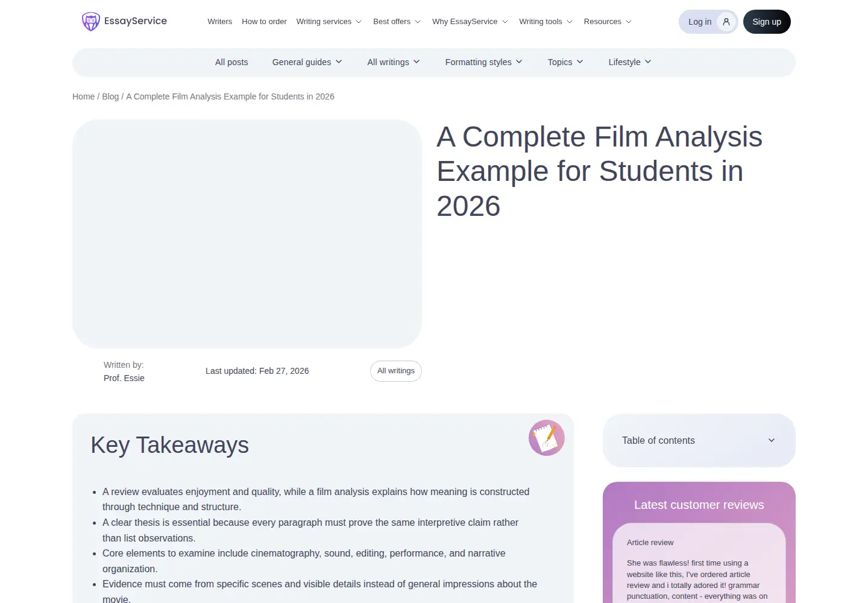The width and height of the screenshot is (868, 603).
Task: Click the user profile icon in Log in
Action: [726, 22]
